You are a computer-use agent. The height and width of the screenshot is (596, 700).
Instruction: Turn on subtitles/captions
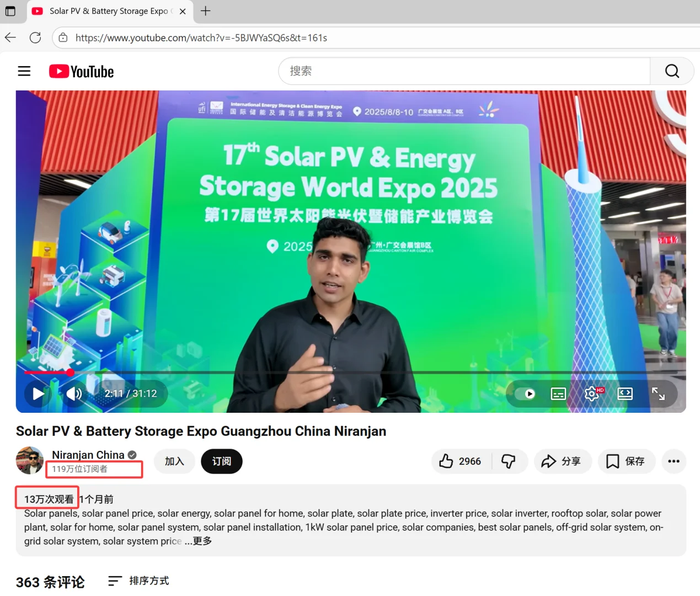[558, 393]
